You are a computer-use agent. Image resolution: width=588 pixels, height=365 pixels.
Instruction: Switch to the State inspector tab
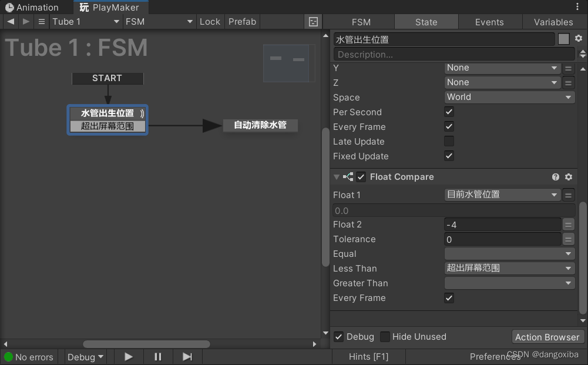pos(426,22)
